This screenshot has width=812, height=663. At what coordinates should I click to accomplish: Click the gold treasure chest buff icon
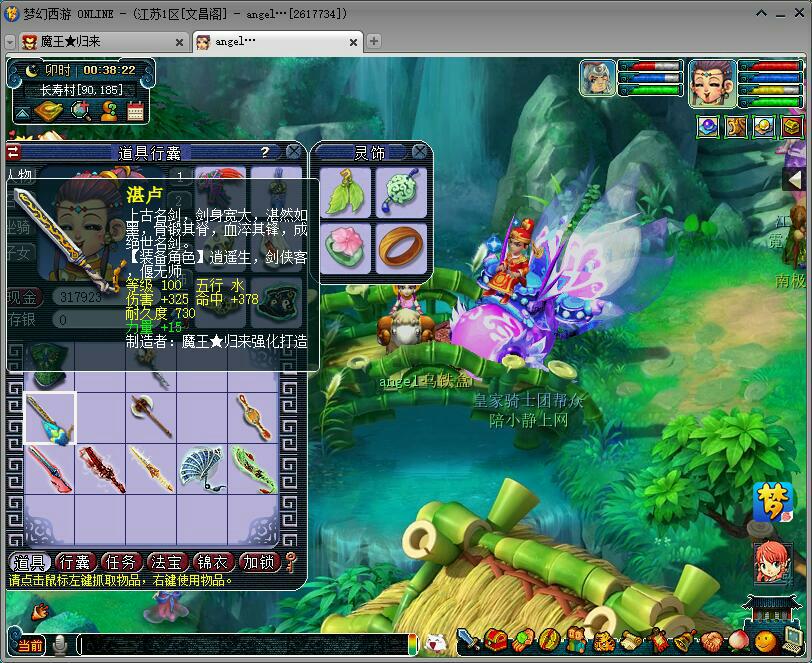pyautogui.click(x=791, y=126)
